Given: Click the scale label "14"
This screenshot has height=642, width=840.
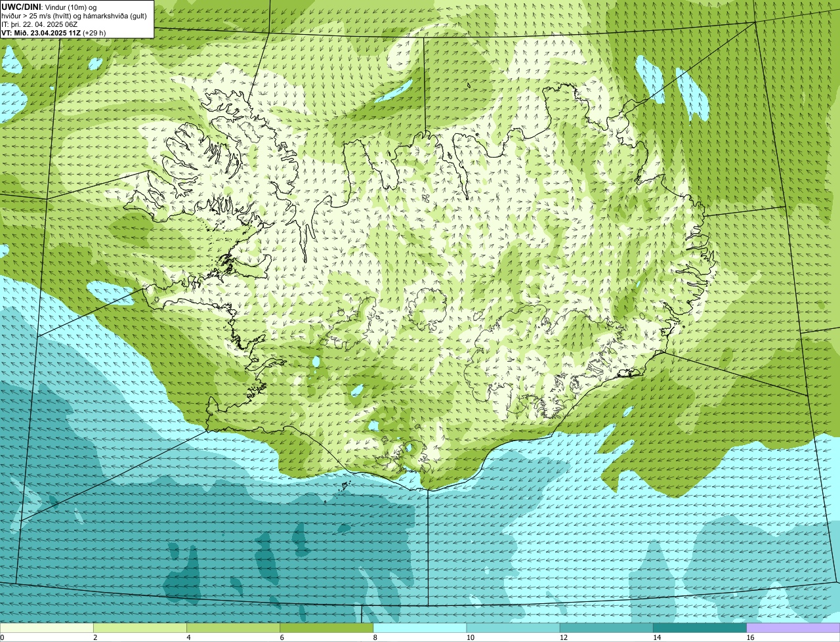Looking at the screenshot, I should point(656,637).
